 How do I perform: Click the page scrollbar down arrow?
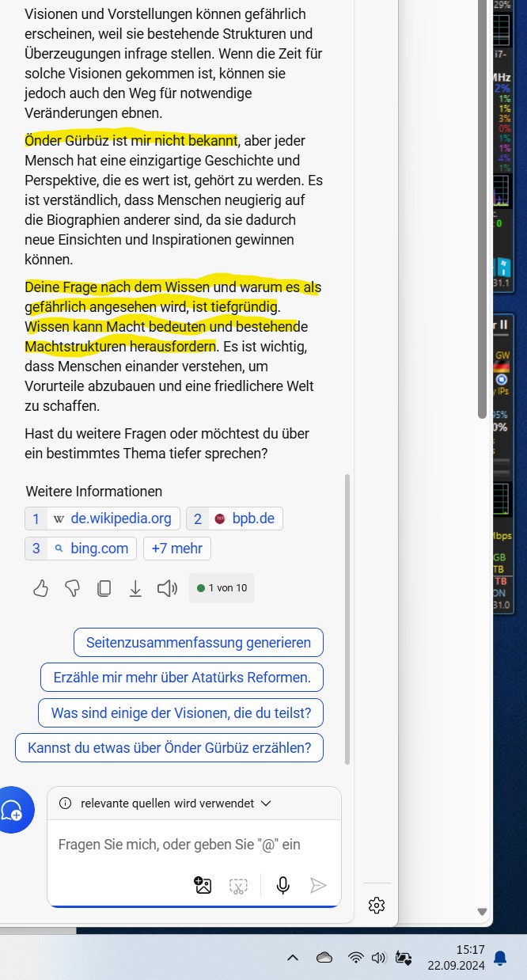click(483, 911)
